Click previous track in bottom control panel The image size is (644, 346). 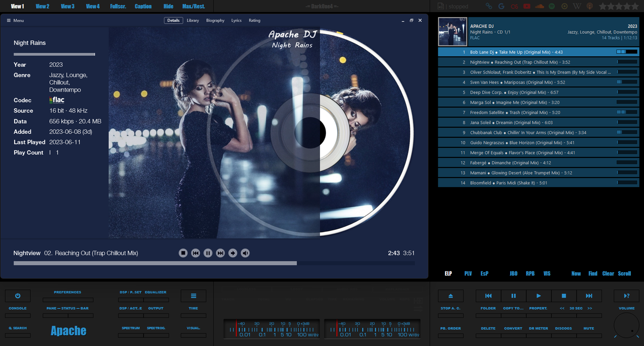(488, 296)
